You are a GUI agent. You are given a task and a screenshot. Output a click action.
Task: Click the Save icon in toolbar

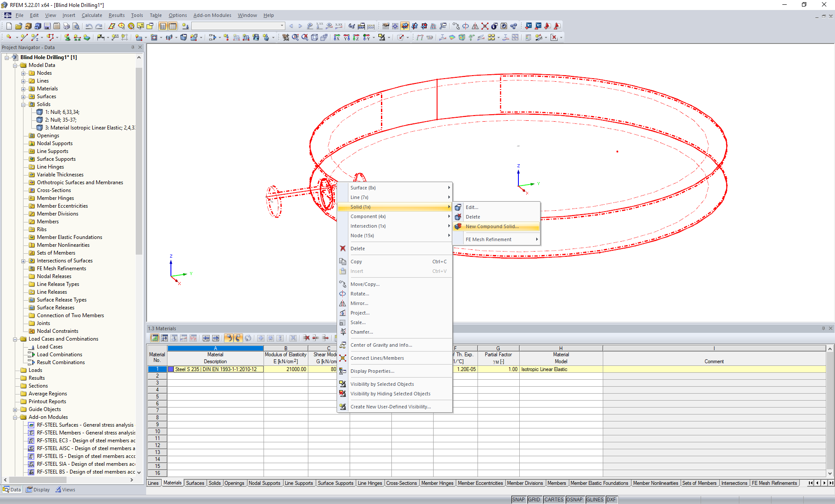(x=47, y=26)
